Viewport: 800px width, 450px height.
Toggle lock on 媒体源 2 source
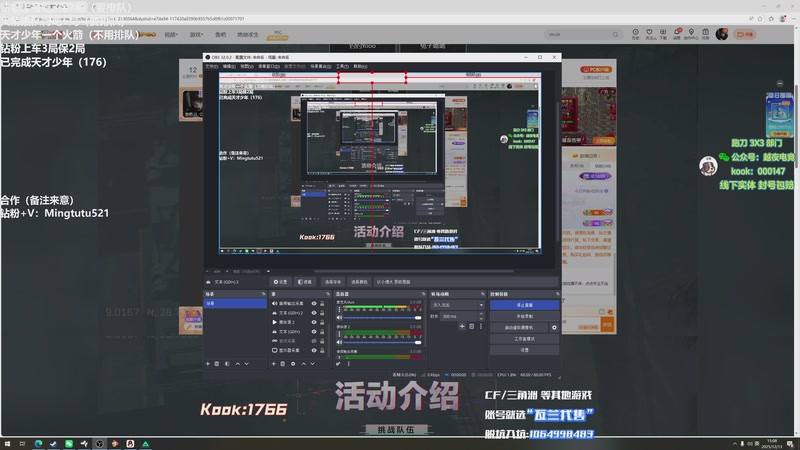click(322, 322)
